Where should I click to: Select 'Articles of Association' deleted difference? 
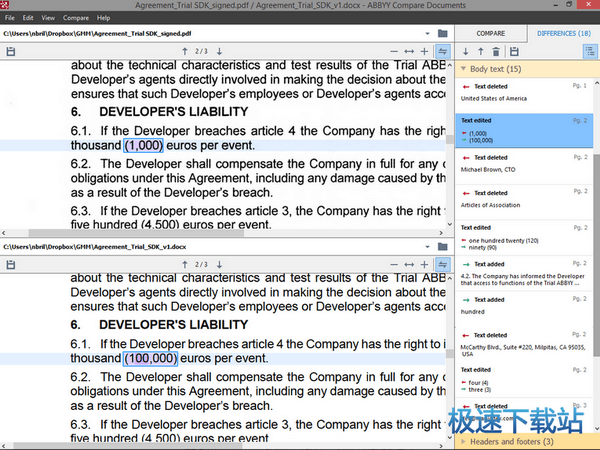click(x=524, y=202)
